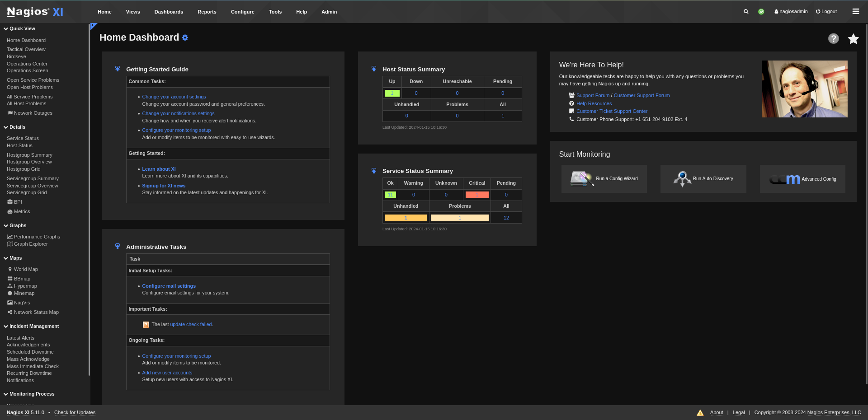Click the Run a Config Wizard icon

(582, 179)
